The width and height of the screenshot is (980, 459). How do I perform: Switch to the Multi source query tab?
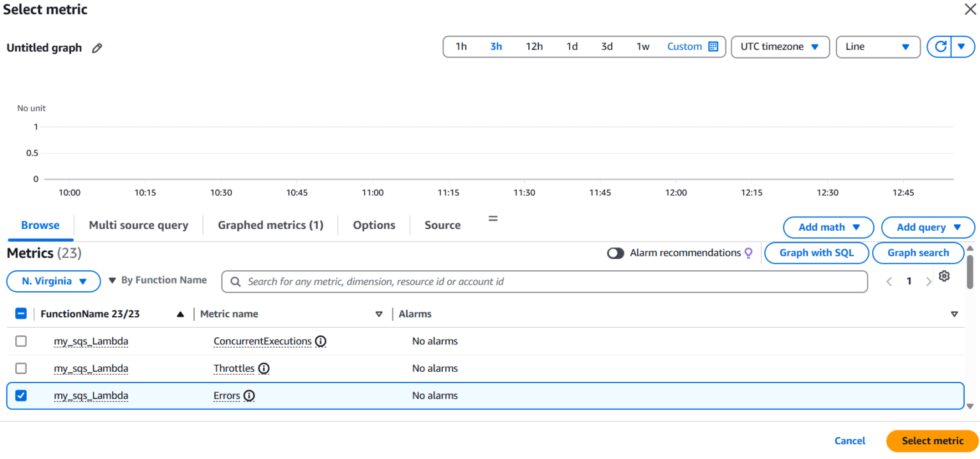coord(138,225)
